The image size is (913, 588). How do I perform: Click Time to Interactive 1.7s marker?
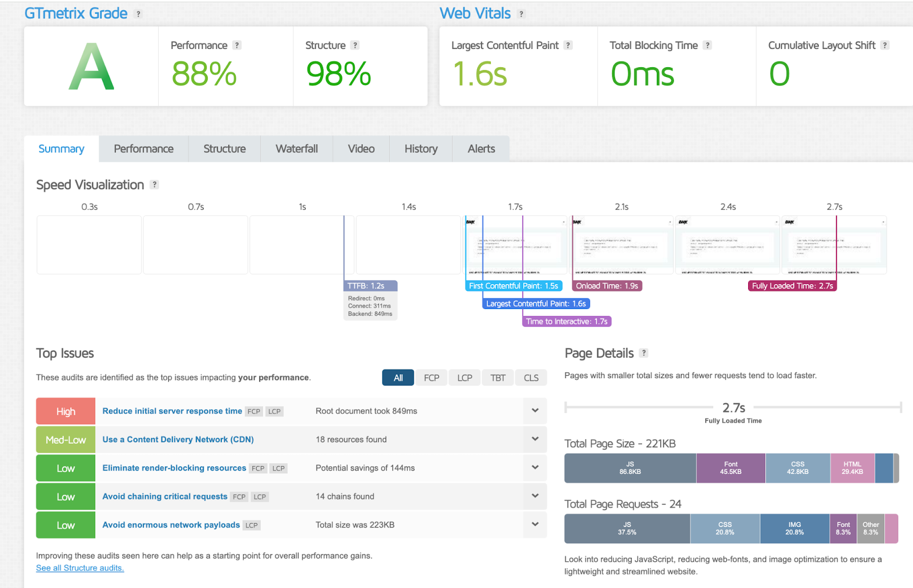tap(567, 321)
